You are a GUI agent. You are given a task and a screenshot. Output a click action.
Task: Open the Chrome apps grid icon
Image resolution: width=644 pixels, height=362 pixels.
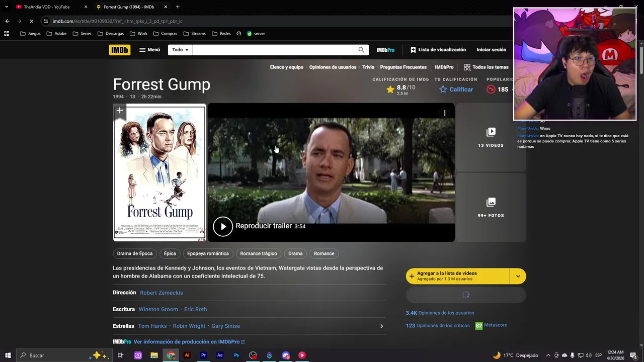click(7, 34)
